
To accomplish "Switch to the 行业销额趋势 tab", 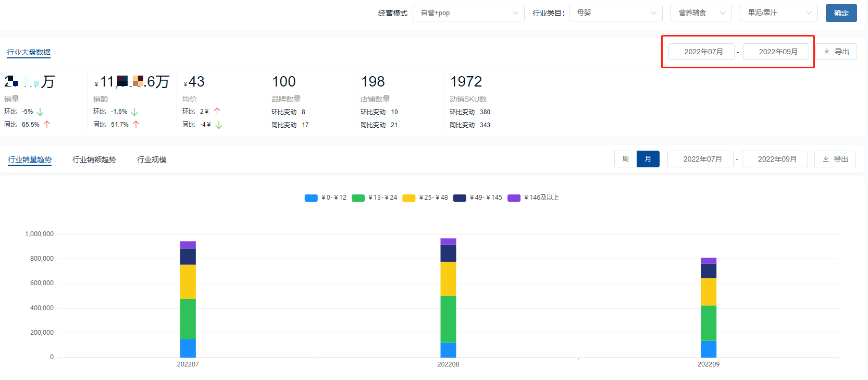I will [94, 160].
